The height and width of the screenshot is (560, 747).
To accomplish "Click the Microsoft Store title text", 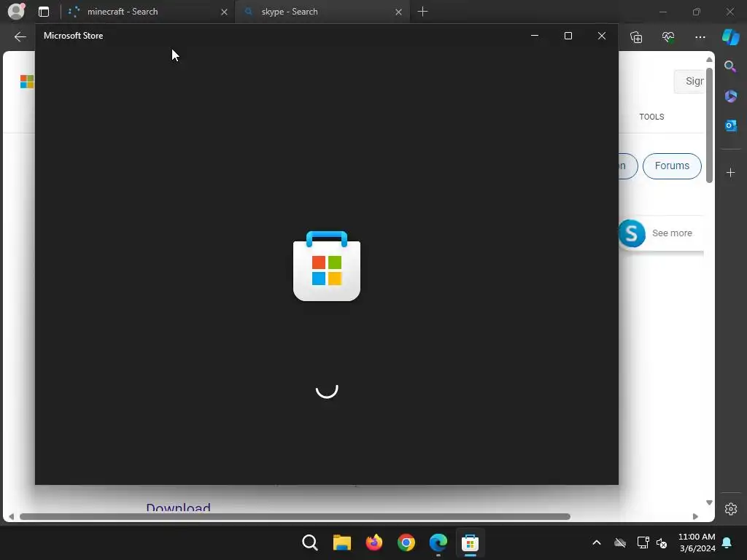I will coord(74,36).
